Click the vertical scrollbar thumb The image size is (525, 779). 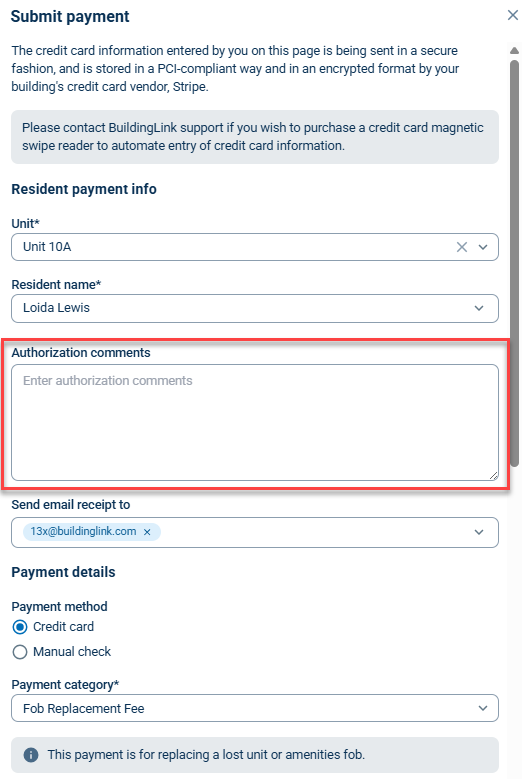[x=515, y=263]
